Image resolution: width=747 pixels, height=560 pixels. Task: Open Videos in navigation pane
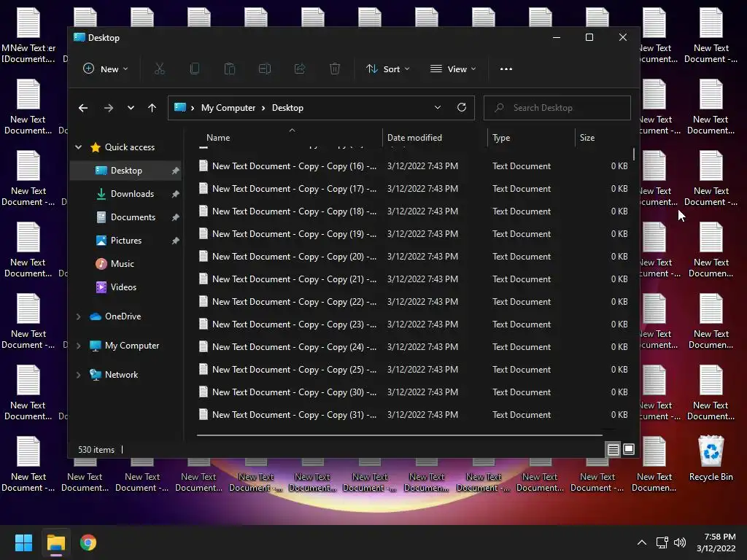(x=125, y=287)
